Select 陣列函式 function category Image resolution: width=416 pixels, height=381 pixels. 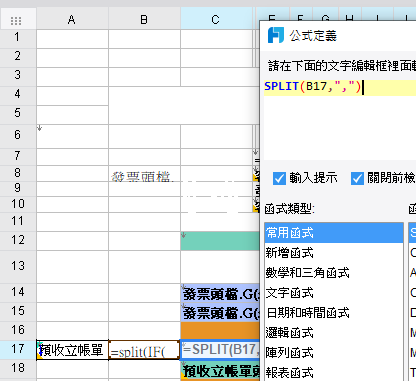(x=334, y=352)
